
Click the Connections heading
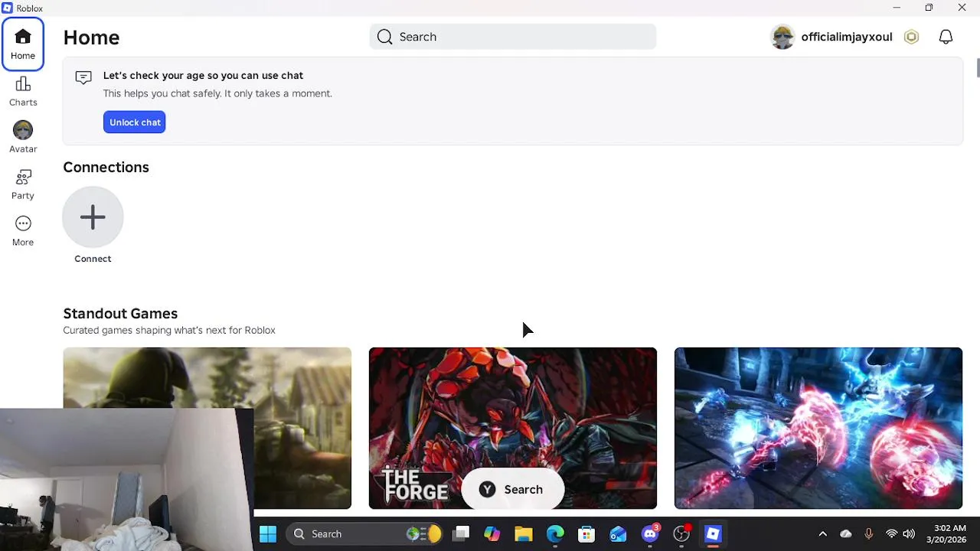point(106,168)
